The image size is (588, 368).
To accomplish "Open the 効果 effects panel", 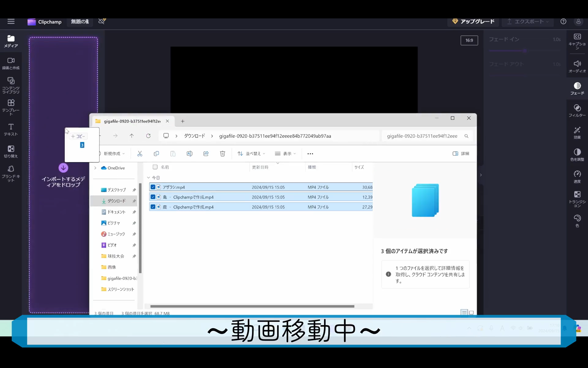I will pos(577,133).
